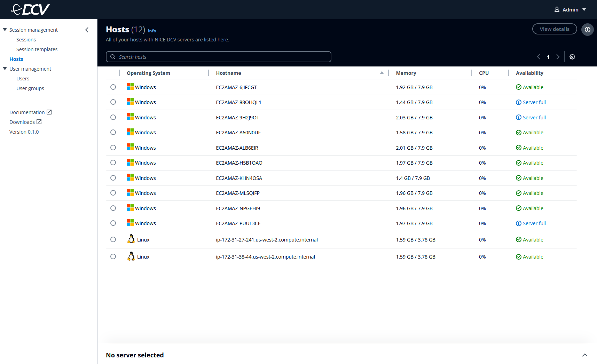Click the search magnifier icon in the search field
This screenshot has width=597, height=364.
(112, 57)
